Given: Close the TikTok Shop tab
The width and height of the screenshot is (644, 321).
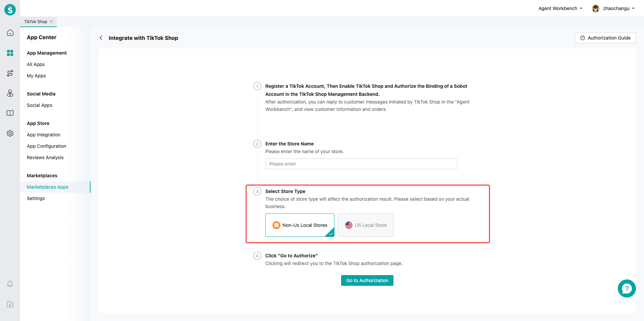Looking at the screenshot, I should (x=51, y=22).
